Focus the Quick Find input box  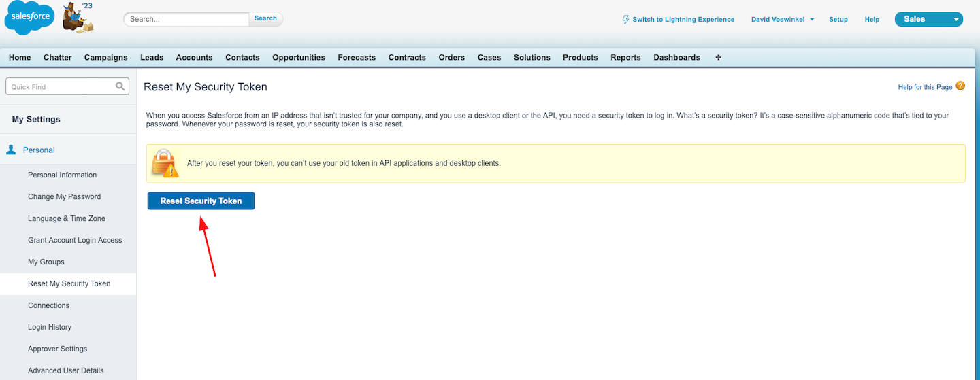pos(67,86)
